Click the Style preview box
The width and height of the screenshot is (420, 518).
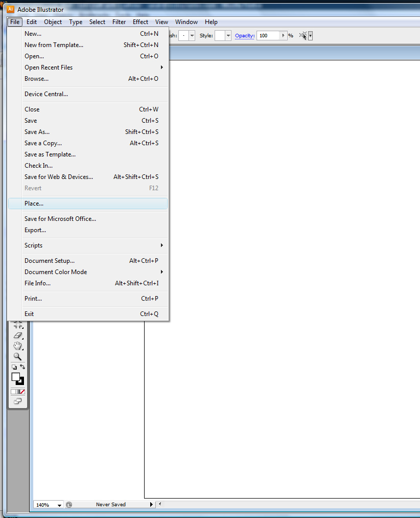point(220,36)
